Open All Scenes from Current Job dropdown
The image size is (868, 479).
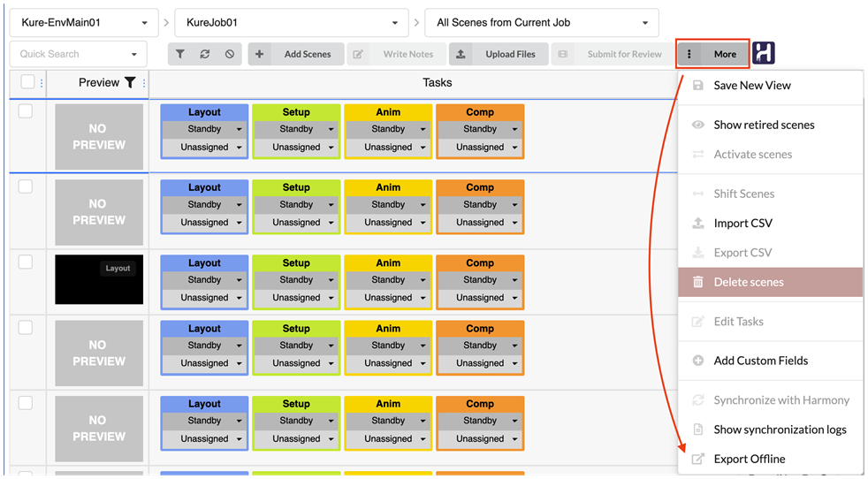[x=541, y=23]
